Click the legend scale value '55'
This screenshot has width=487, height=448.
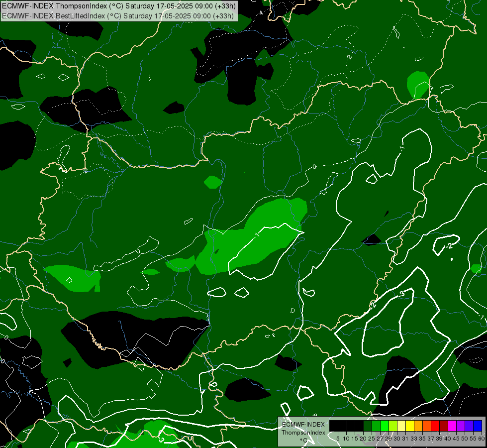(473, 439)
